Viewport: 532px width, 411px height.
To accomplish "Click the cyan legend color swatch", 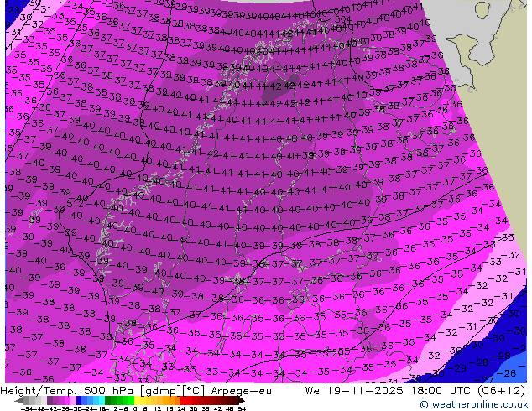I will pyautogui.click(x=102, y=400).
